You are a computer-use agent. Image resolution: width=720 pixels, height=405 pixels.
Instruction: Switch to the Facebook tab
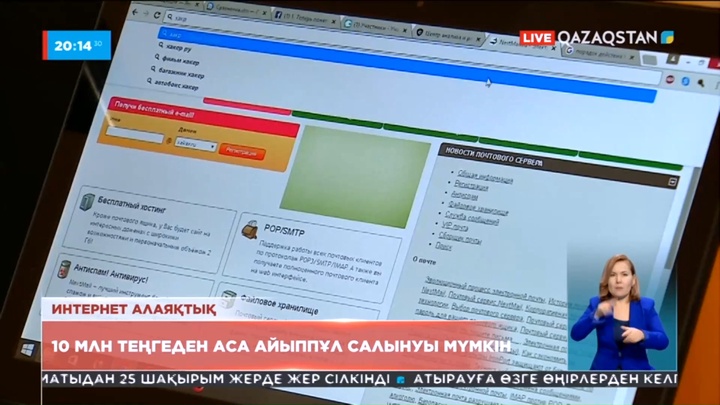coord(305,18)
